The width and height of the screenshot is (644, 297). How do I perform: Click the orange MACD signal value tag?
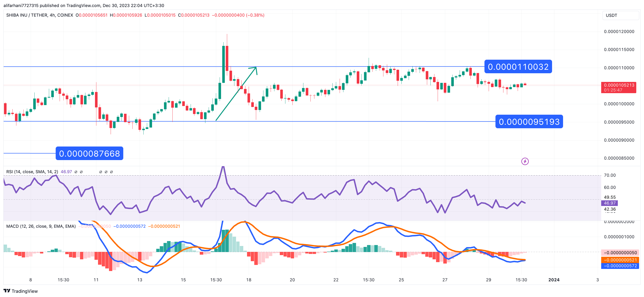coord(620,260)
